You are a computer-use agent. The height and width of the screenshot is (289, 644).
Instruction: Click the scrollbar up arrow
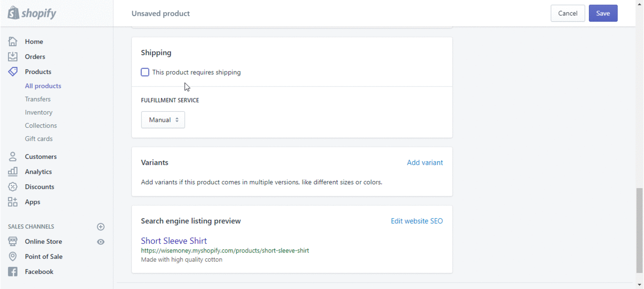click(639, 3)
